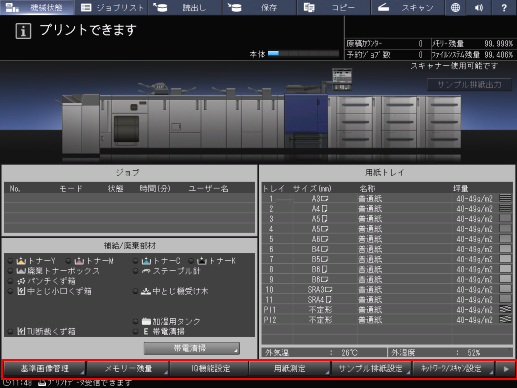Select the tray 10 SRA3 row
Image resolution: width=517 pixels, height=388 pixels.
[x=387, y=289]
